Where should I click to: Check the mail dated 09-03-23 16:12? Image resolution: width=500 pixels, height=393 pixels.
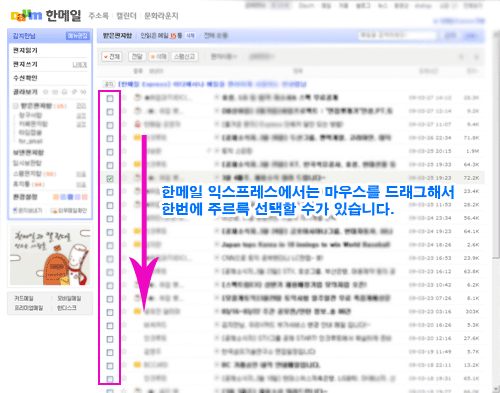[x=110, y=272]
